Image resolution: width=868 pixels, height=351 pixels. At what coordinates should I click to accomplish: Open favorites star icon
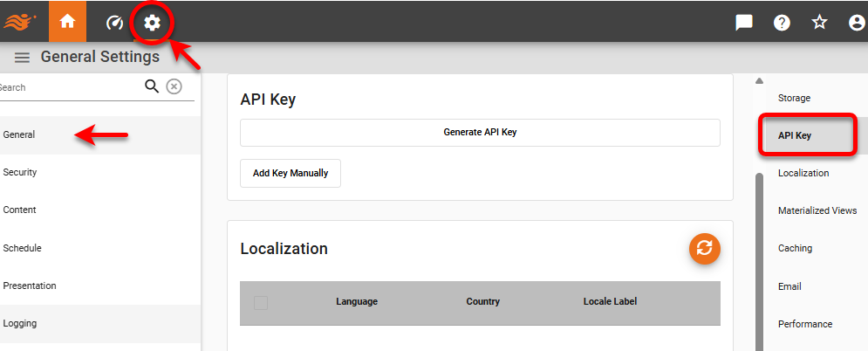pos(820,23)
